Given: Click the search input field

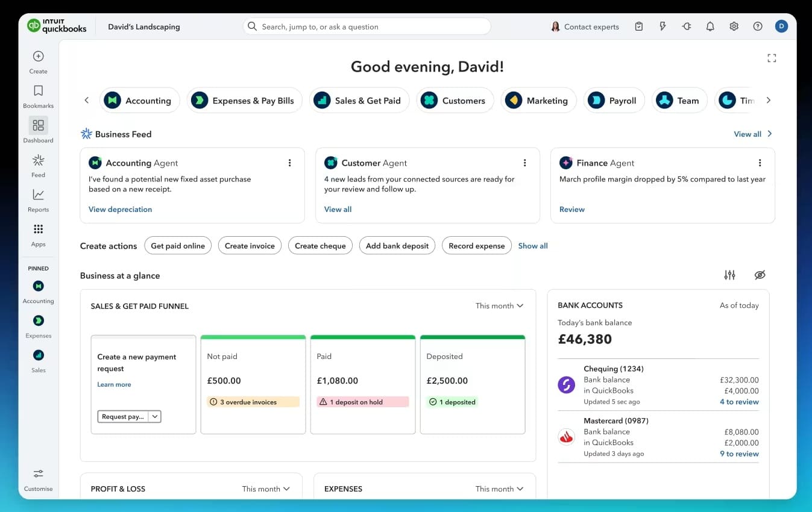Looking at the screenshot, I should (367, 27).
